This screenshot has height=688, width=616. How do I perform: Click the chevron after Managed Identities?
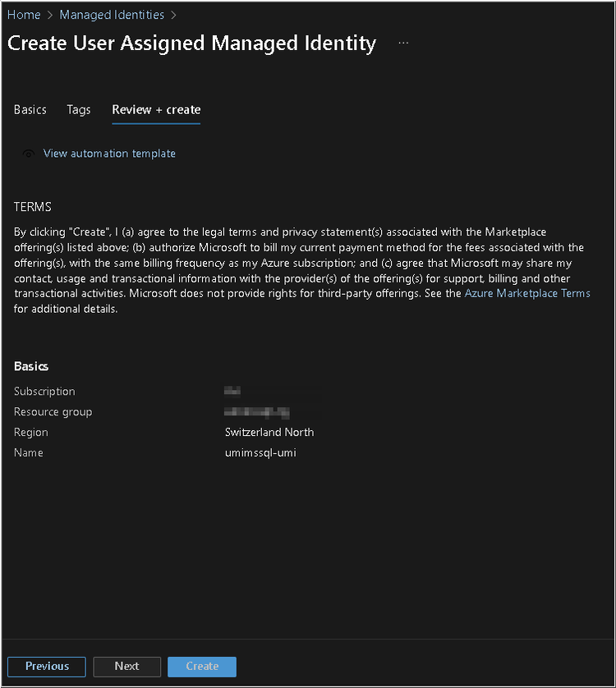pyautogui.click(x=173, y=16)
